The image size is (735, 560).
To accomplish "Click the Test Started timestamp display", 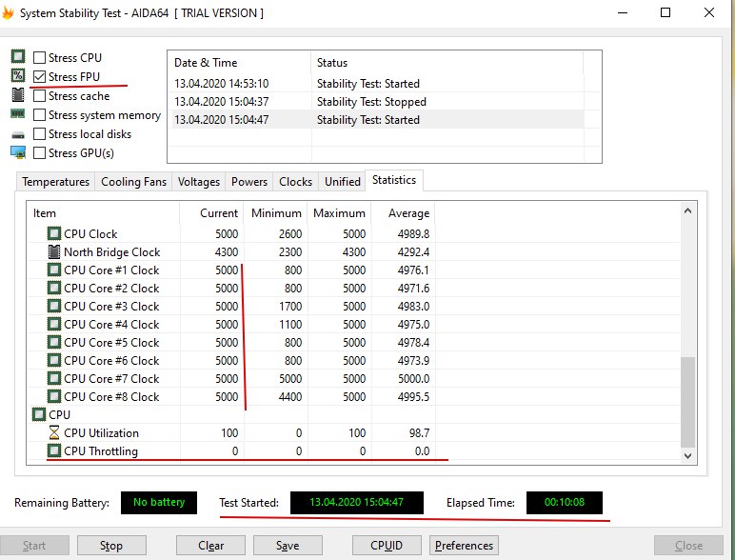I will (x=357, y=502).
